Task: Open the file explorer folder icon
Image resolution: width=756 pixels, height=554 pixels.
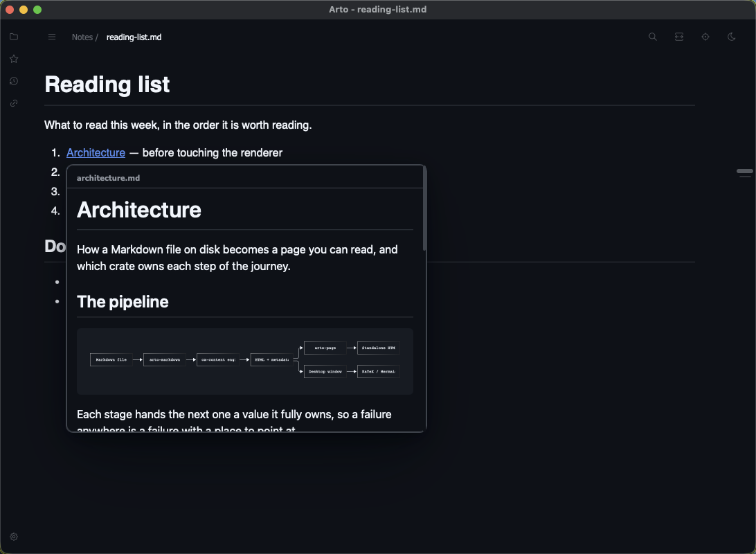Action: tap(14, 37)
